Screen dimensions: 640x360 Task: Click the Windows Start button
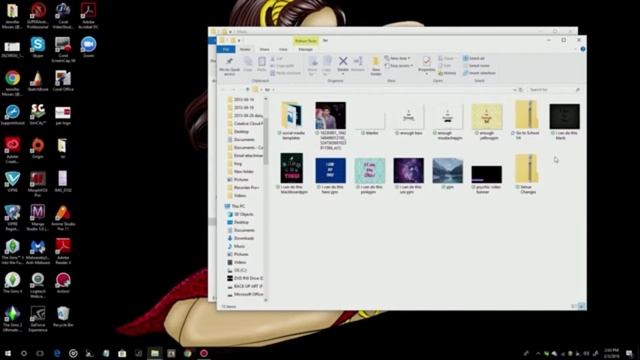8,353
